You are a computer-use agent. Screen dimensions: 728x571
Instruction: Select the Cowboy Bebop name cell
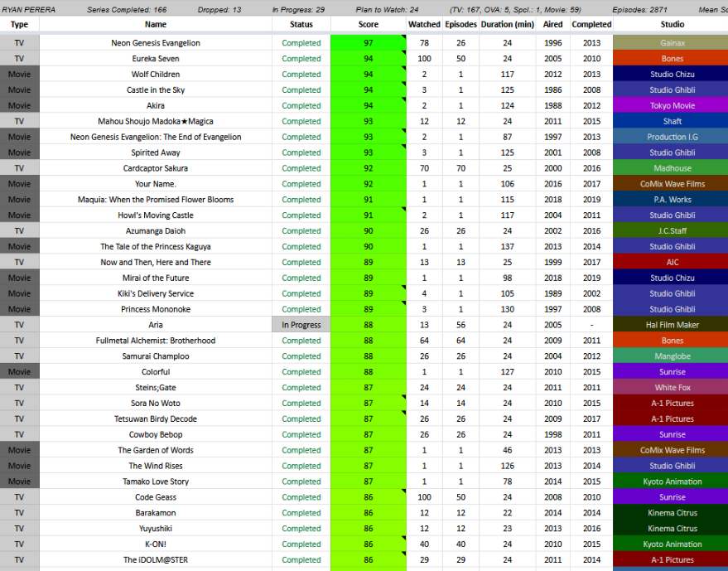pyautogui.click(x=156, y=435)
